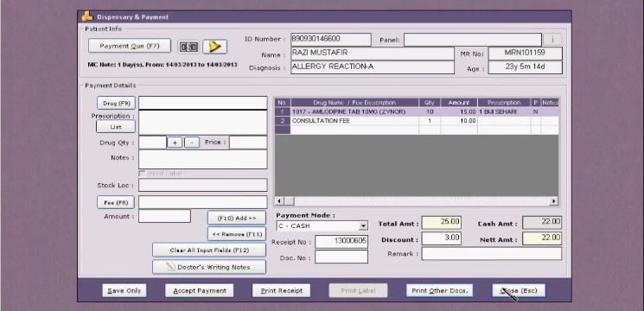Click the Fee (F8) button
This screenshot has width=644, height=311.
coord(116,202)
